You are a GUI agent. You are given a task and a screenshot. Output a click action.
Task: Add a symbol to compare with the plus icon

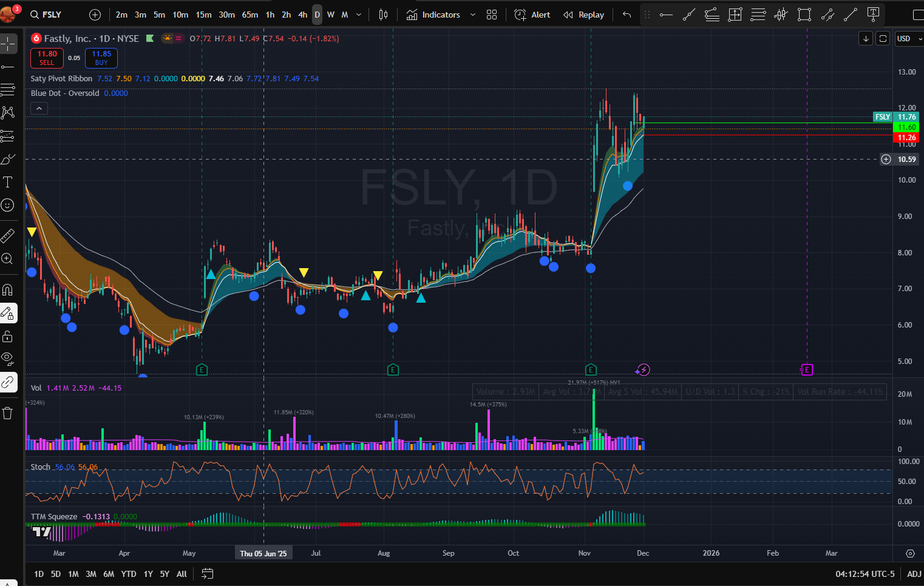click(95, 15)
